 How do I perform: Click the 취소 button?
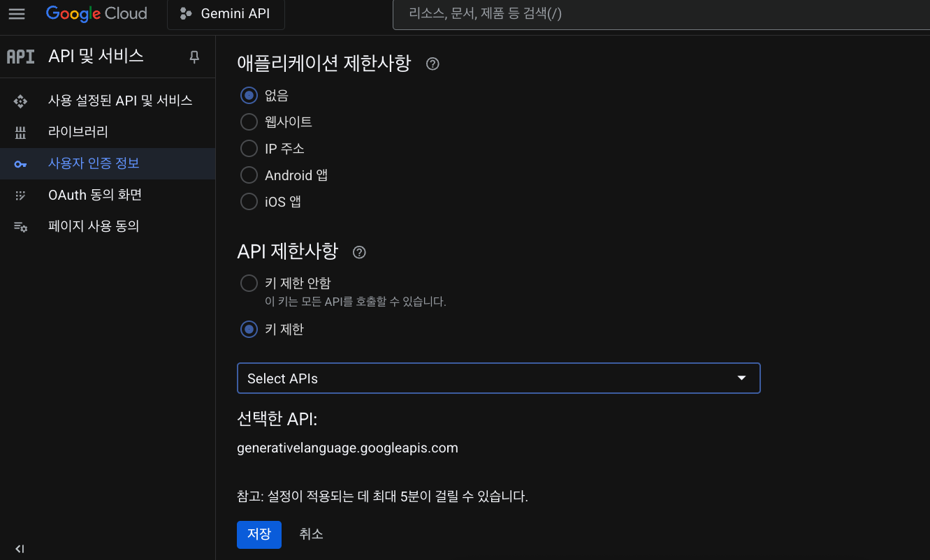[311, 534]
